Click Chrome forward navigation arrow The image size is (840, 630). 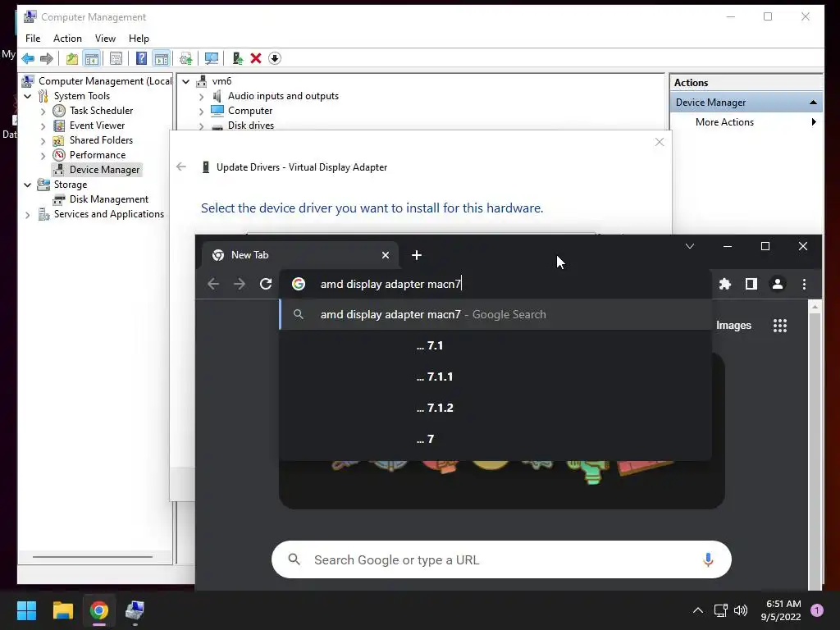240,284
